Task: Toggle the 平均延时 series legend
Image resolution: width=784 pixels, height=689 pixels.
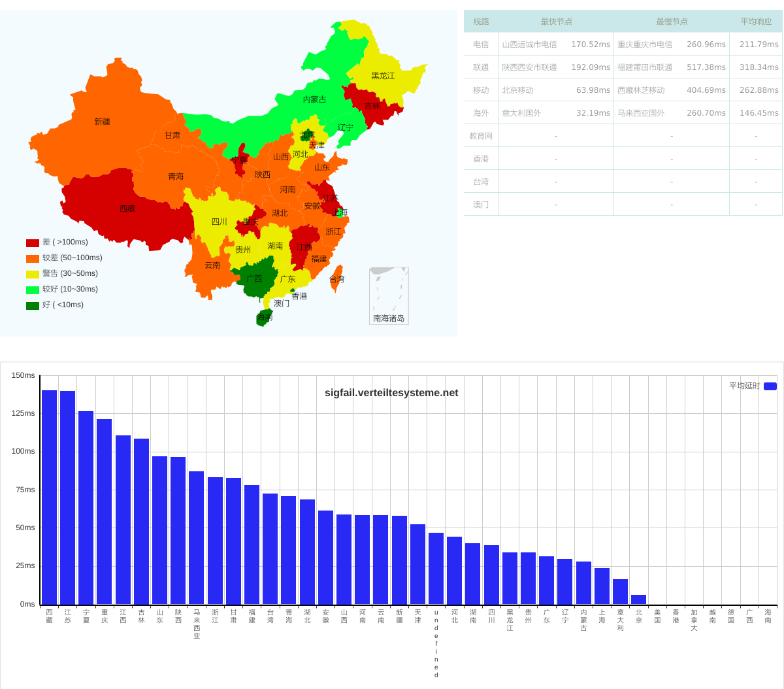Action: (770, 386)
